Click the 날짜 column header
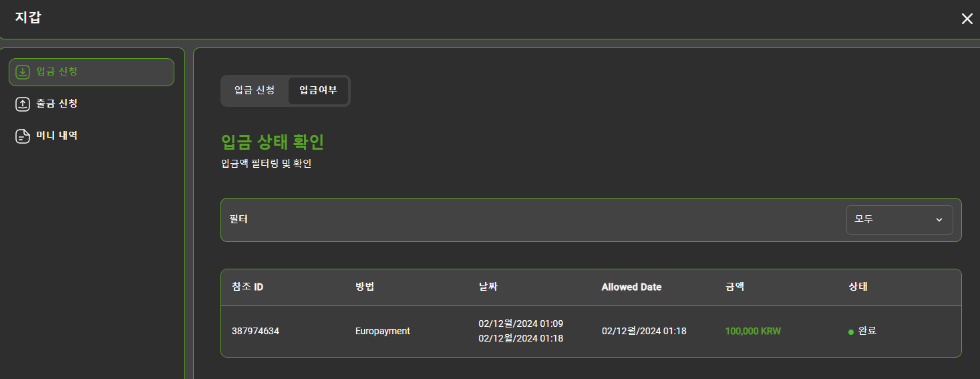 (488, 287)
